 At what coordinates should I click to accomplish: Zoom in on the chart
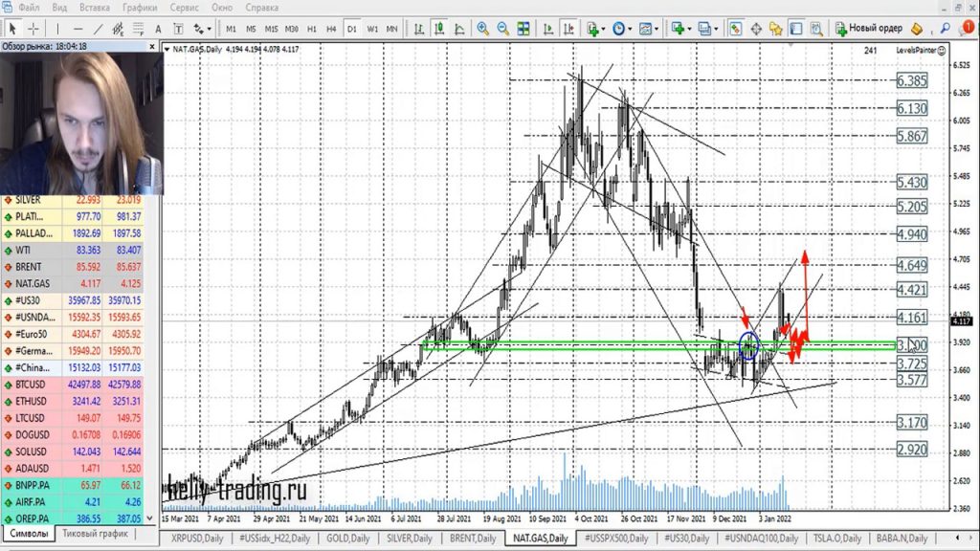click(x=483, y=29)
